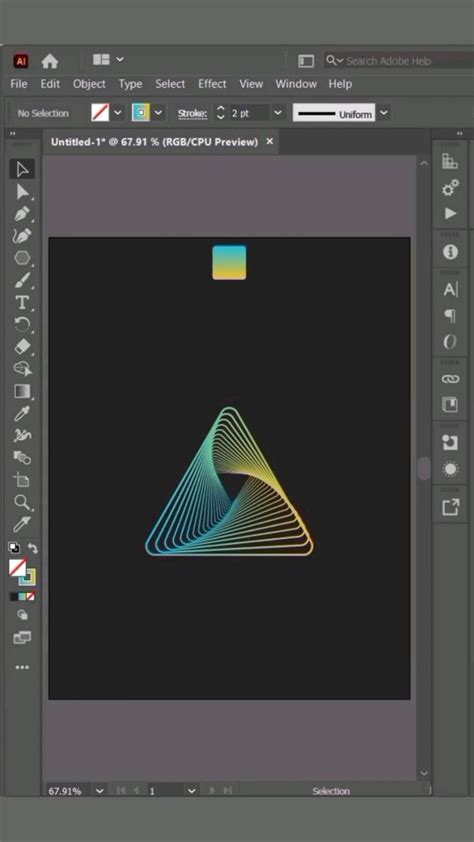Image resolution: width=474 pixels, height=842 pixels.
Task: Close the Untitled-1 document tab
Action: [270, 141]
